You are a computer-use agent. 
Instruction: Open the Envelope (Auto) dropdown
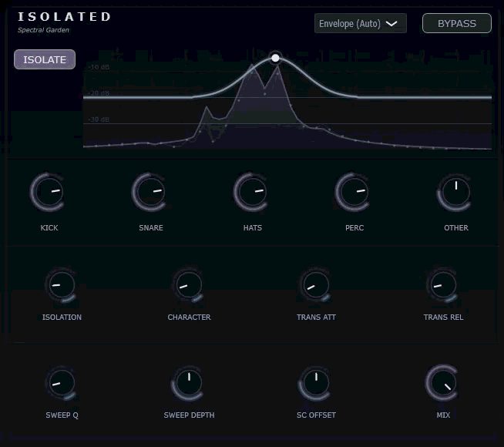[361, 23]
